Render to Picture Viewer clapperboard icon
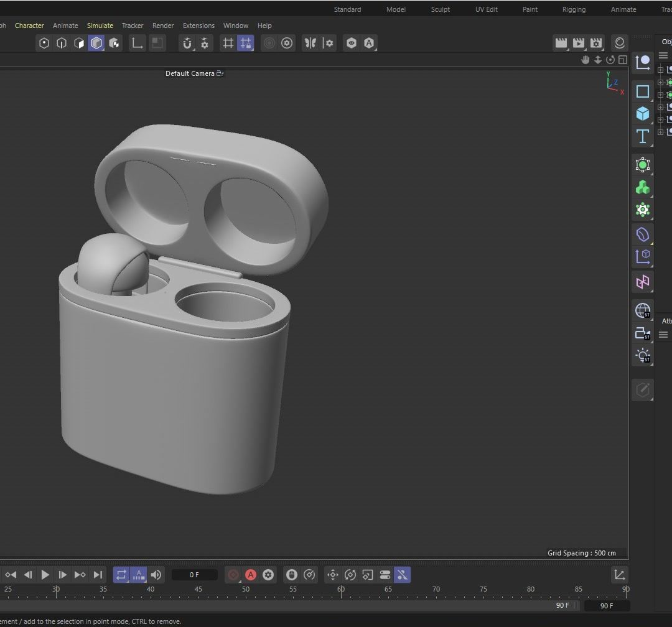Image resolution: width=672 pixels, height=627 pixels. [579, 42]
